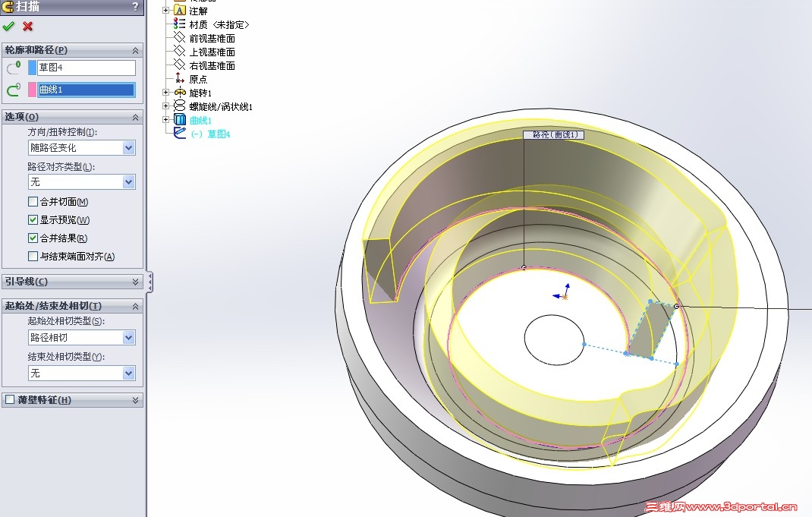812x517 pixels.
Task: Click the 材质 material icon in tree
Action: 179,24
